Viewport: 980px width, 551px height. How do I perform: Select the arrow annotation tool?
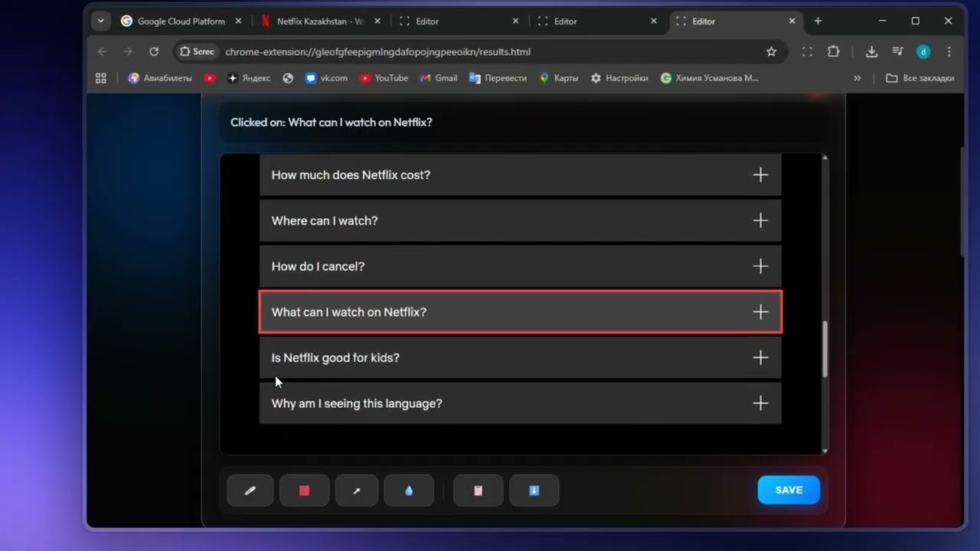coord(357,491)
